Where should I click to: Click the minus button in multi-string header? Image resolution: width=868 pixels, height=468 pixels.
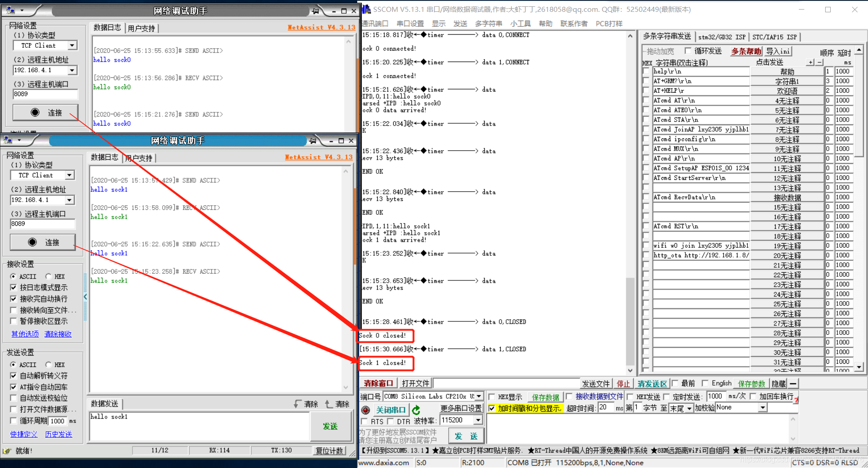[819, 62]
